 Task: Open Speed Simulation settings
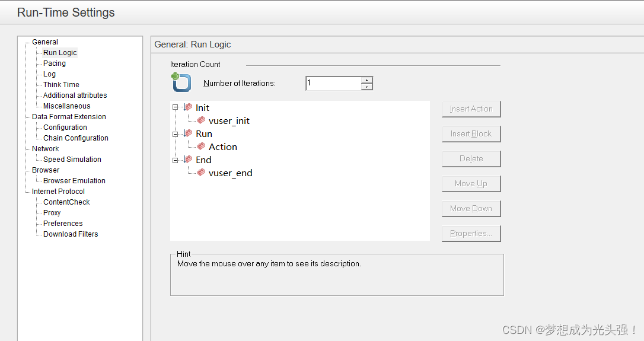coord(72,160)
